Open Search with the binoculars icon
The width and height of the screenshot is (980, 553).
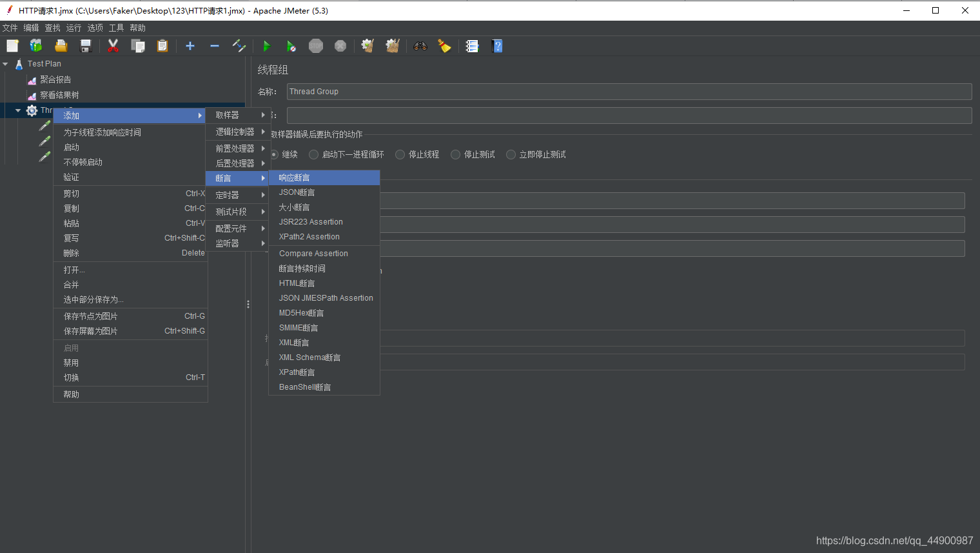420,46
